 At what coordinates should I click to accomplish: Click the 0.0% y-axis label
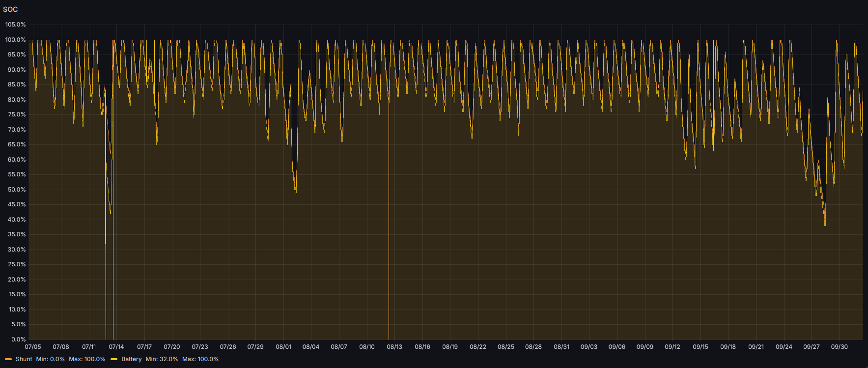point(18,340)
